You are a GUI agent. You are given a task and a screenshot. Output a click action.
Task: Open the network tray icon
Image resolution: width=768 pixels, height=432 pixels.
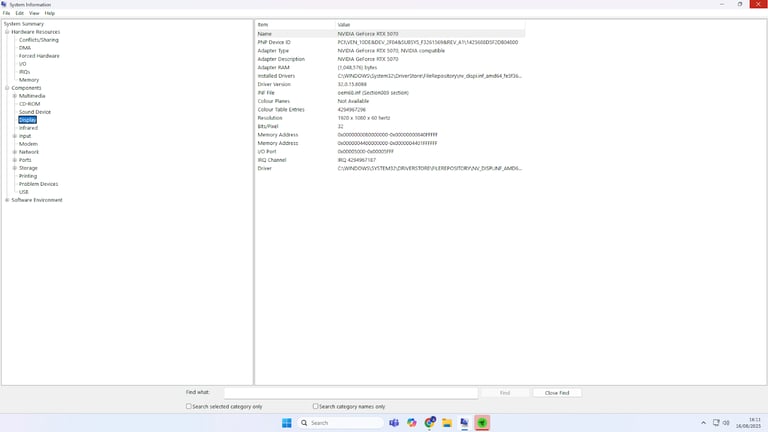(x=716, y=423)
